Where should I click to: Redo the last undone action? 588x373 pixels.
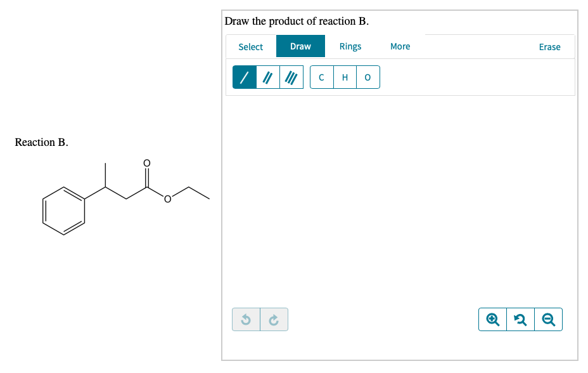[273, 319]
